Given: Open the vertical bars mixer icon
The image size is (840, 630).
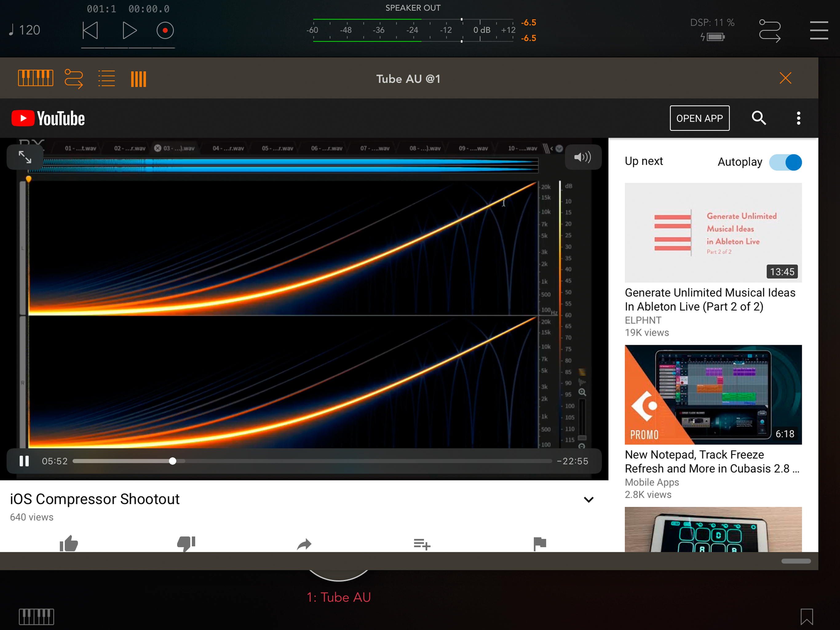Looking at the screenshot, I should pos(138,79).
